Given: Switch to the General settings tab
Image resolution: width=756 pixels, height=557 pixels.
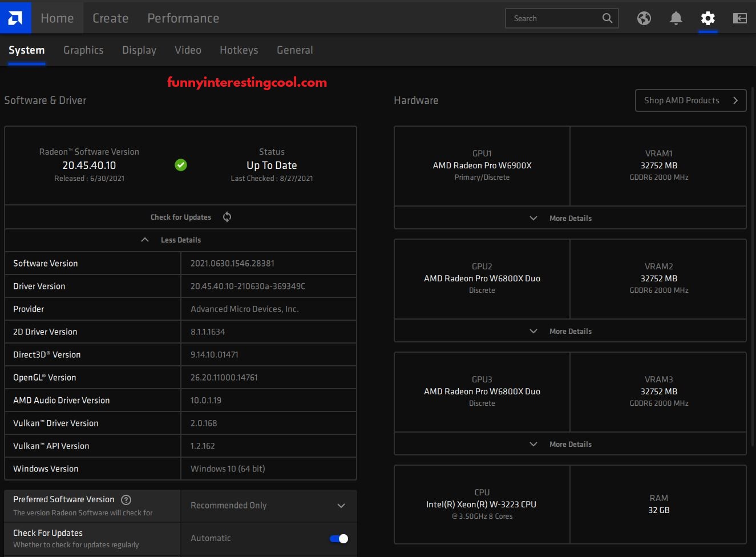Looking at the screenshot, I should 295,50.
